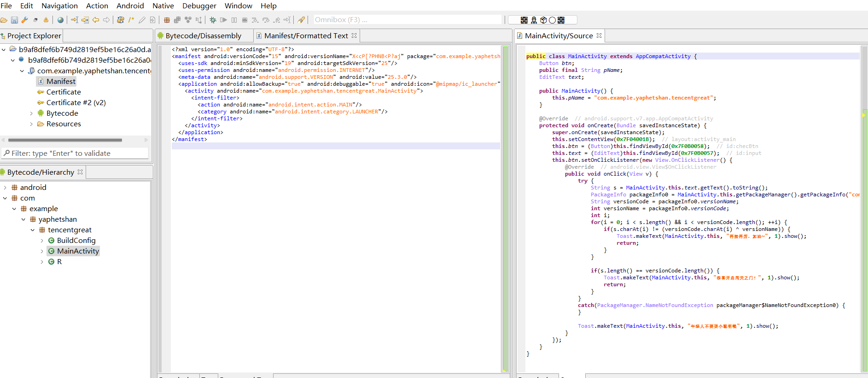Image resolution: width=868 pixels, height=378 pixels.
Task: Open options via the wrench icon
Action: point(25,20)
